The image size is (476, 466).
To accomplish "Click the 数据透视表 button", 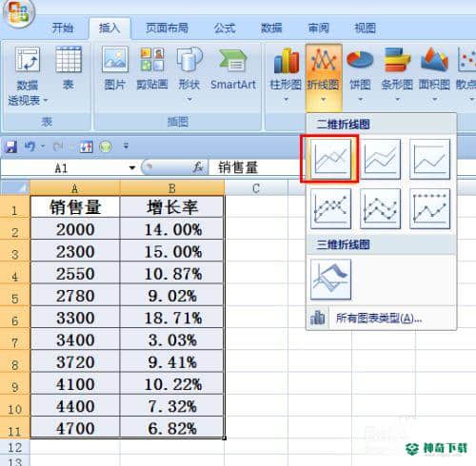I will tap(28, 76).
